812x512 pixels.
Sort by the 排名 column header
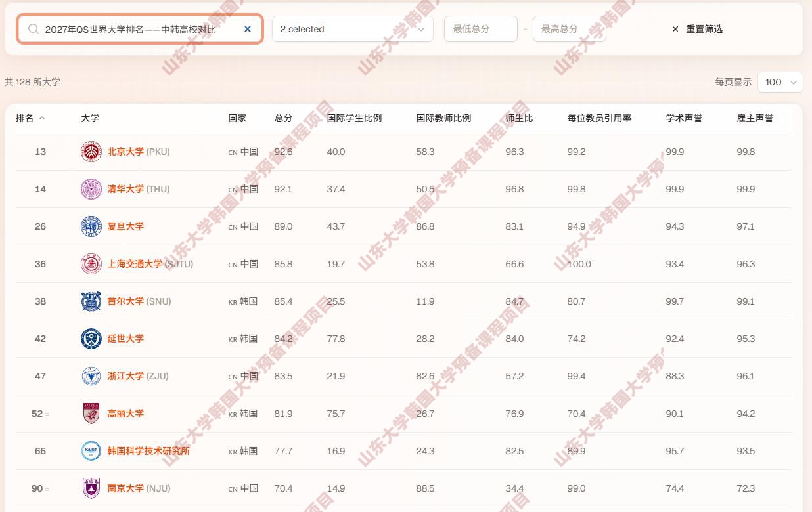(x=25, y=118)
